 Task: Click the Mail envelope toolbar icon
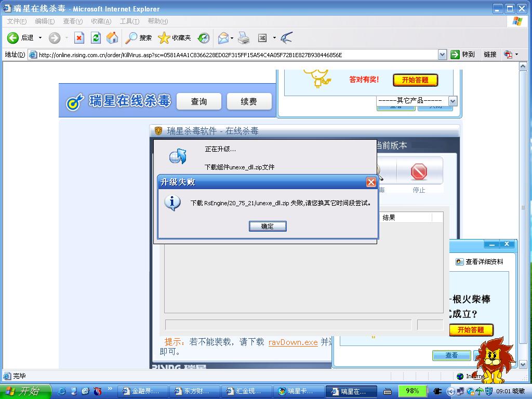click(223, 37)
